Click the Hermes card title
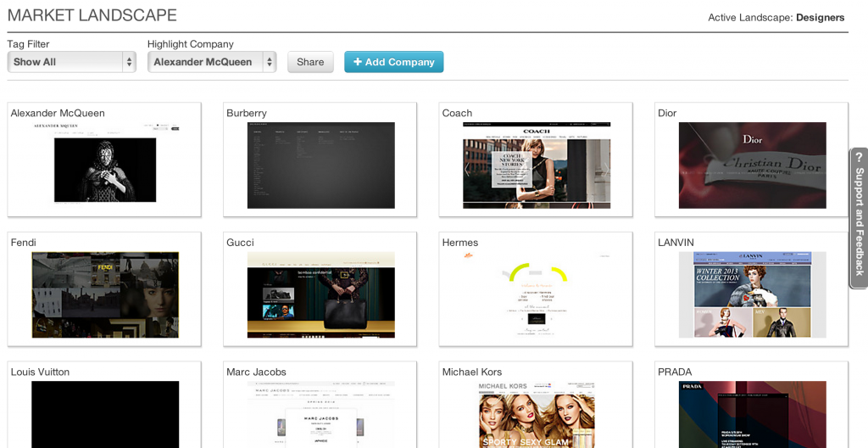 (x=460, y=243)
